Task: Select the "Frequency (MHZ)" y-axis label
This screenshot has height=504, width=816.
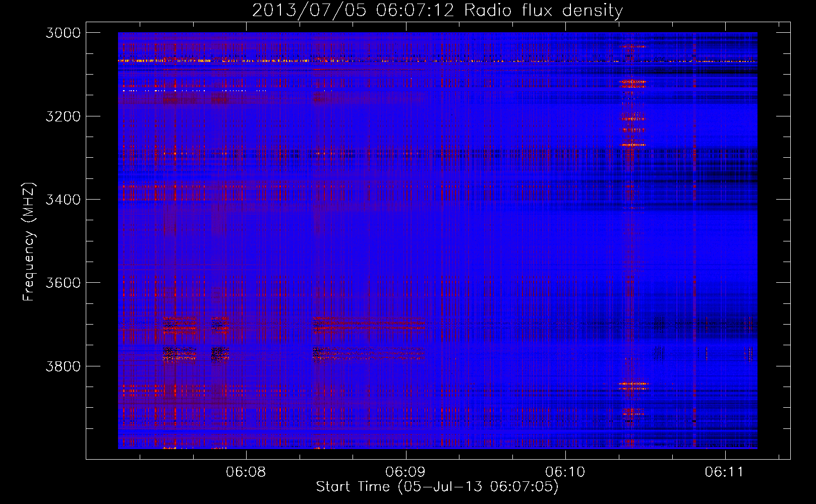Action: pos(29,242)
